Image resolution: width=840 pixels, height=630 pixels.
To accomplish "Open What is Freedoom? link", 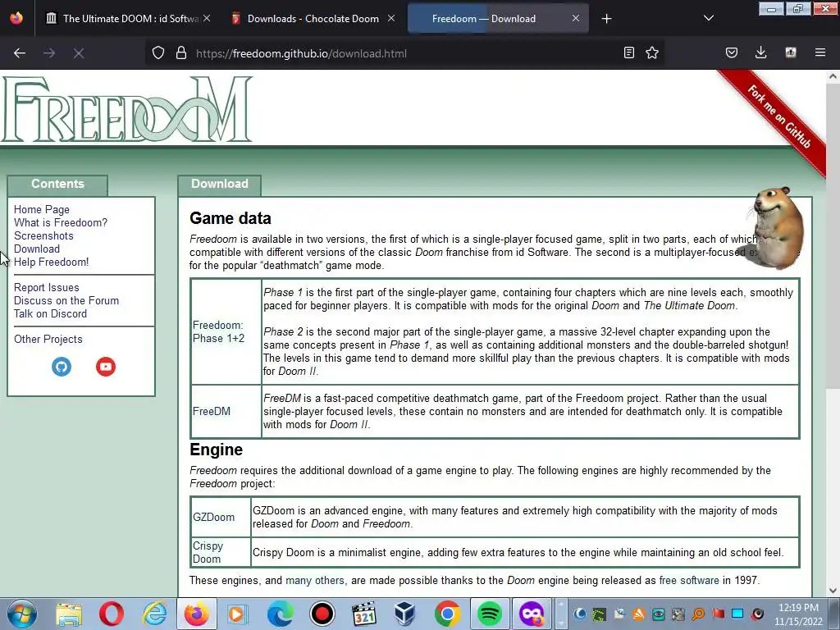I will pyautogui.click(x=61, y=222).
